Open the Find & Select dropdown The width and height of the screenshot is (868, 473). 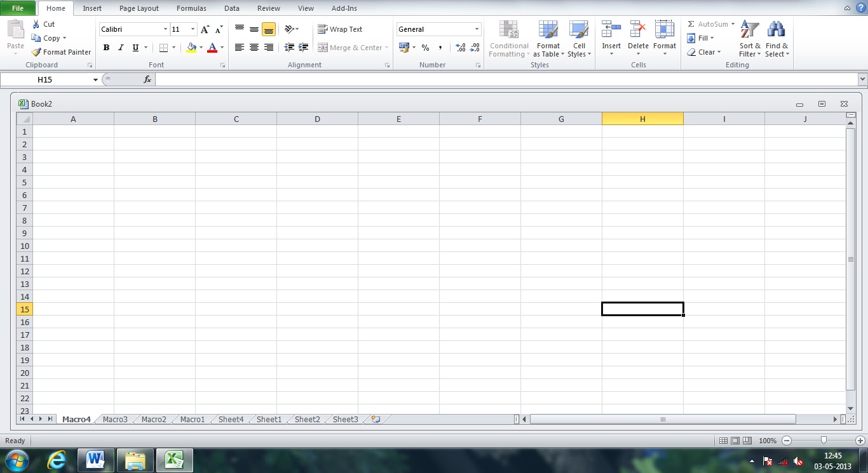777,39
